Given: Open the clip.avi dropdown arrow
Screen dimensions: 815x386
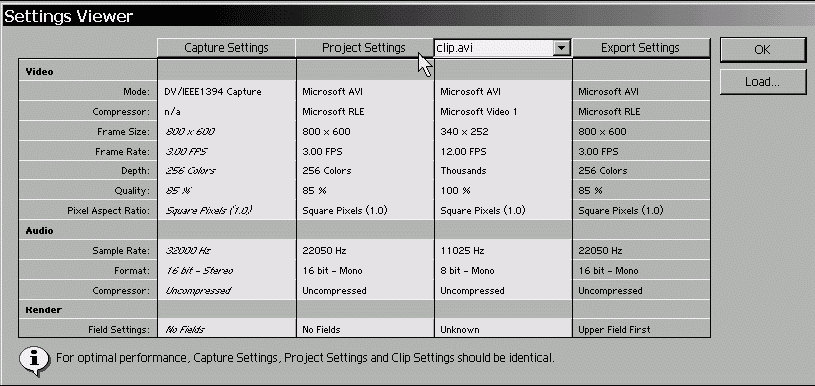Looking at the screenshot, I should pos(560,48).
